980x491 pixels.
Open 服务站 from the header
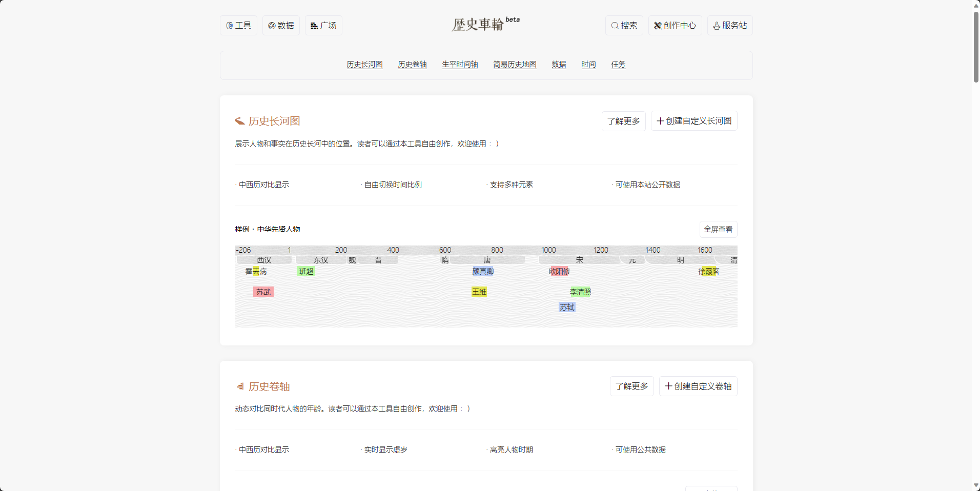click(729, 25)
